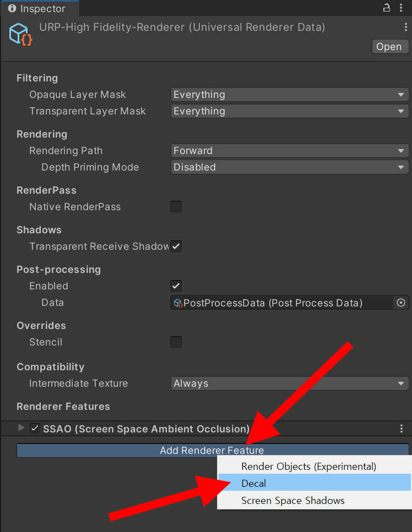The width and height of the screenshot is (412, 532).
Task: Select Render Objects (Experimental) from the menu
Action: pos(314,467)
